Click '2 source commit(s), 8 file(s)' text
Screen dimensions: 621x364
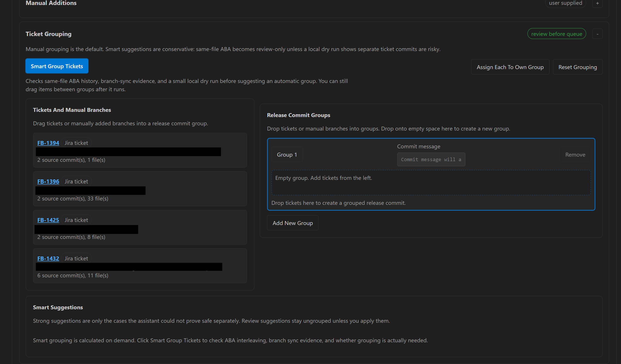click(x=71, y=237)
